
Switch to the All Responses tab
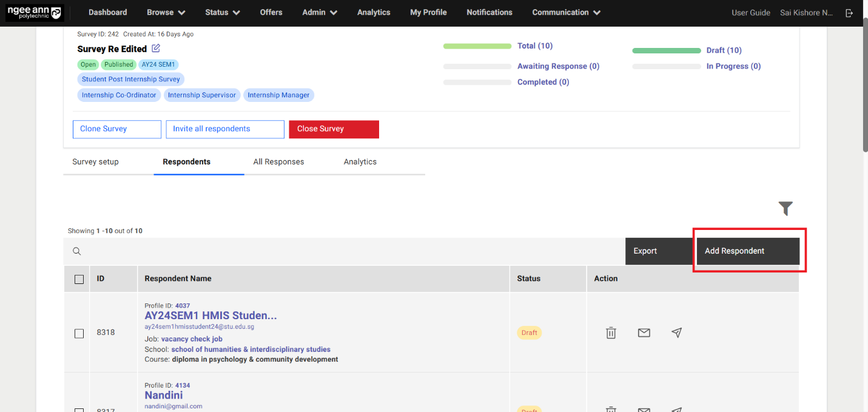pos(278,162)
